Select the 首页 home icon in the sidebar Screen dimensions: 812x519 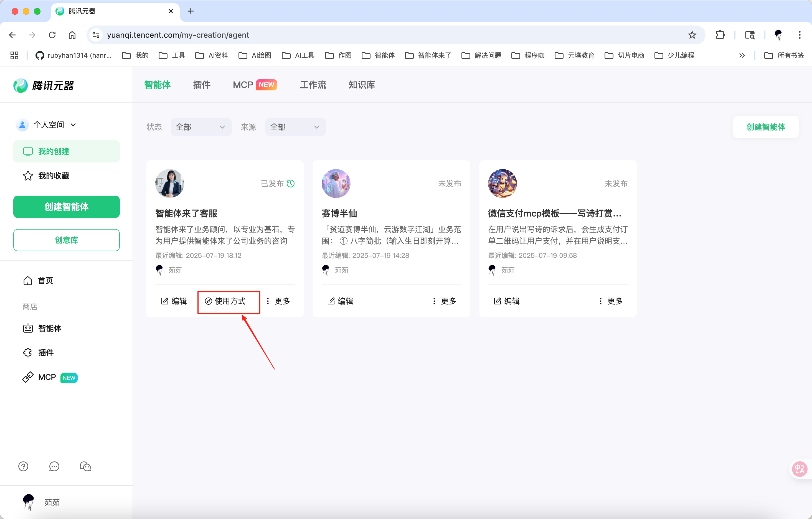tap(28, 280)
